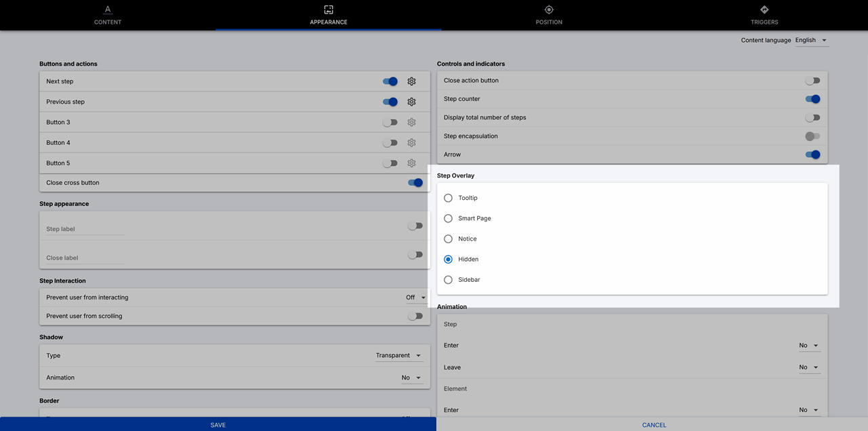This screenshot has width=868, height=431.
Task: Open the Content language dropdown
Action: [x=811, y=41]
